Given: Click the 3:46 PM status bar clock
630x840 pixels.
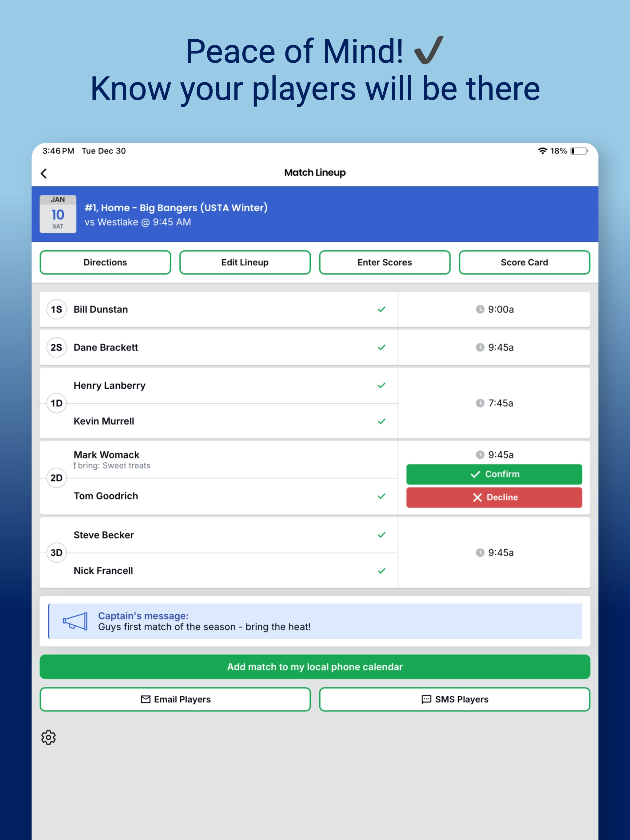Looking at the screenshot, I should tap(58, 151).
